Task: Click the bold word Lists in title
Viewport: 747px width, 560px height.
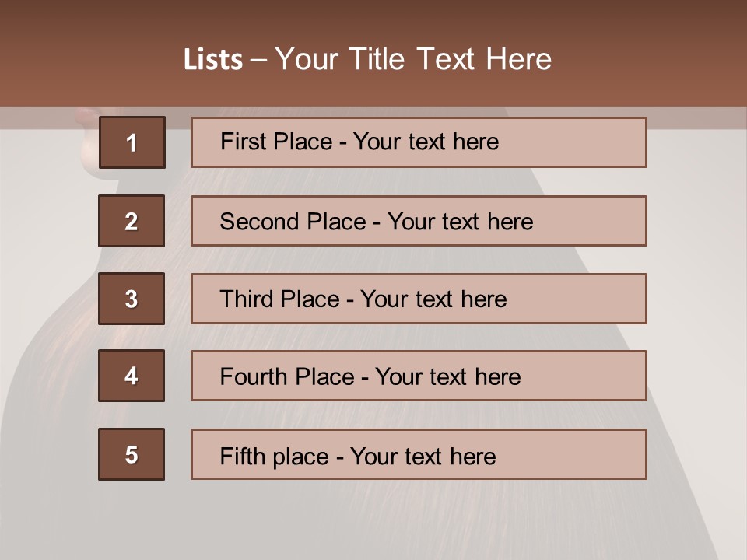Action: [213, 60]
